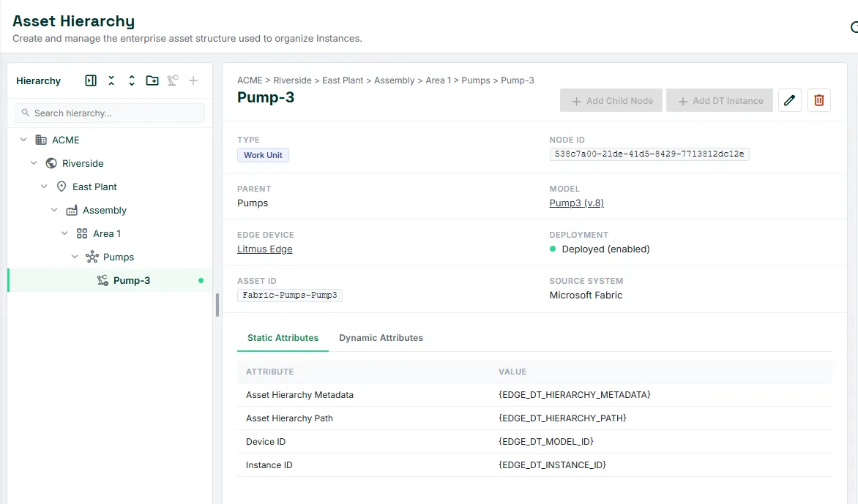Collapse the Pumps tree node chevron
The width and height of the screenshot is (858, 504).
[75, 257]
